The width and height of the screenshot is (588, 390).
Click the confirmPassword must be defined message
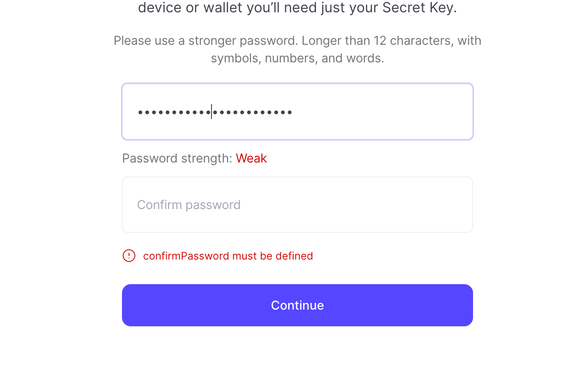(228, 256)
